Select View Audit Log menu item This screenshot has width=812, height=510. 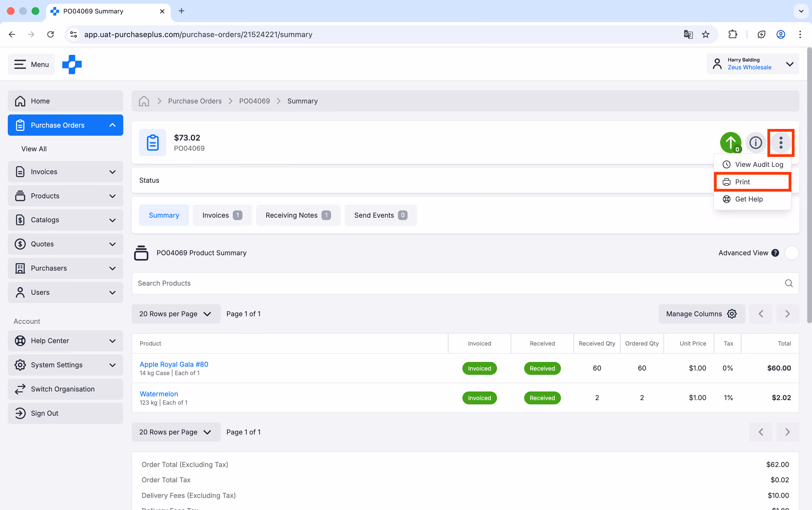coord(752,165)
